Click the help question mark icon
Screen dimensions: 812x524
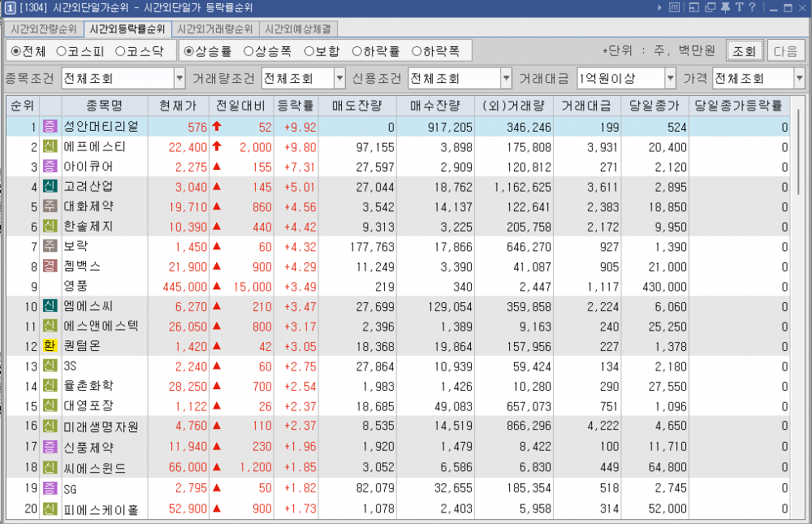[x=754, y=7]
